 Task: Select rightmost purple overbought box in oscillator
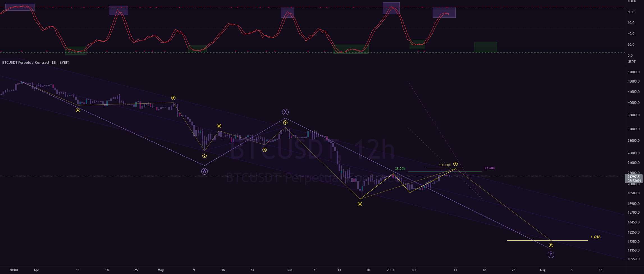pos(444,12)
